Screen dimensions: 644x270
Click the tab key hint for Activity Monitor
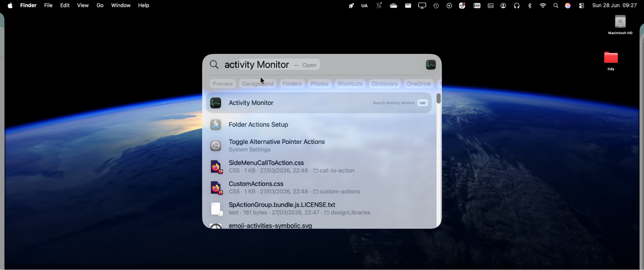pos(422,103)
